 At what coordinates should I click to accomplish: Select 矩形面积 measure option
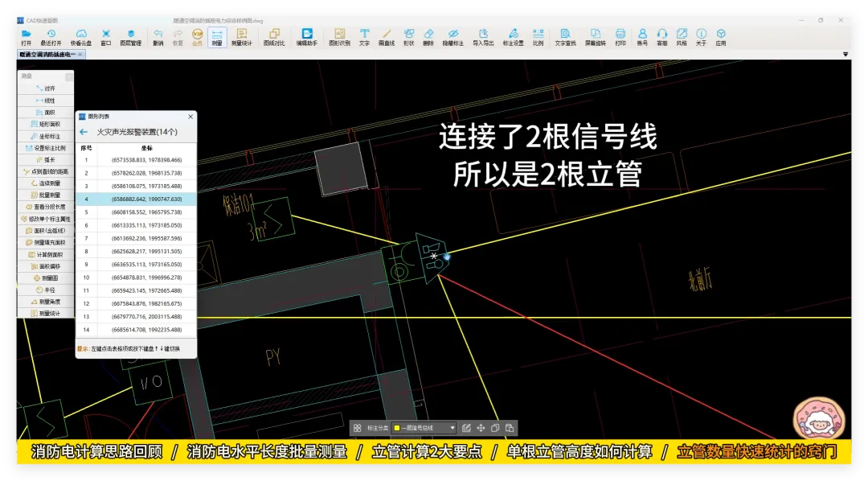pos(45,124)
